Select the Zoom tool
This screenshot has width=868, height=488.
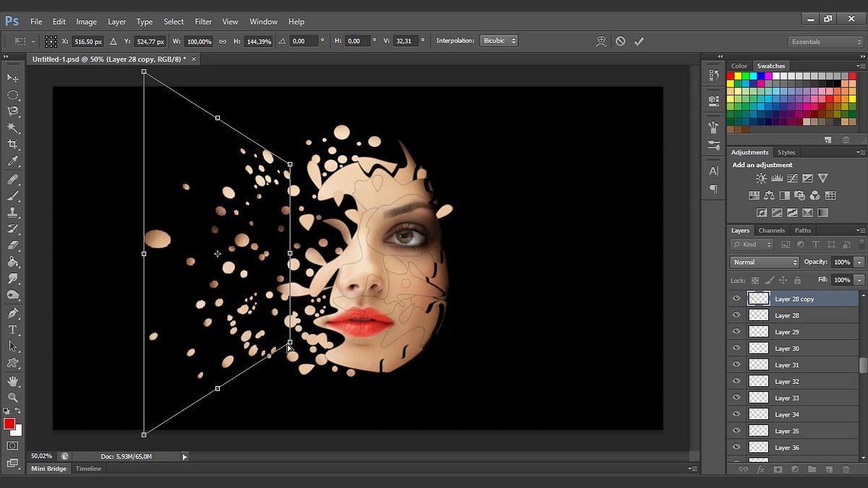point(12,397)
